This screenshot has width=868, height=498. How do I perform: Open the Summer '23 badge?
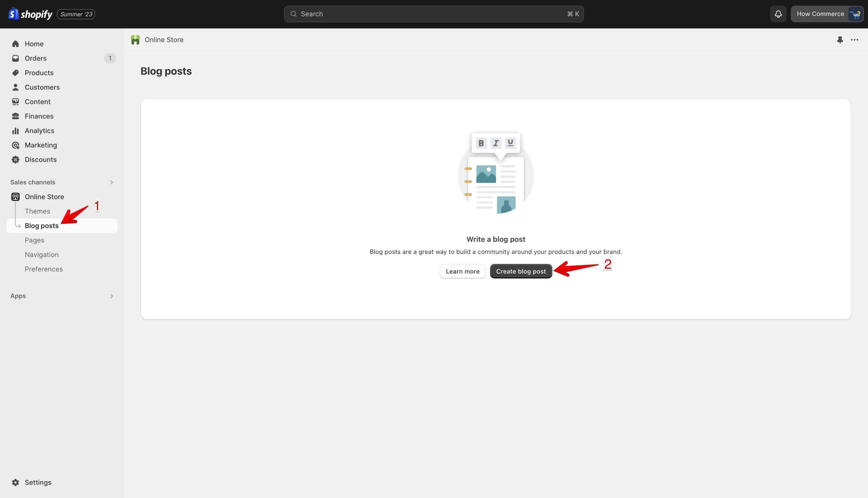point(76,14)
